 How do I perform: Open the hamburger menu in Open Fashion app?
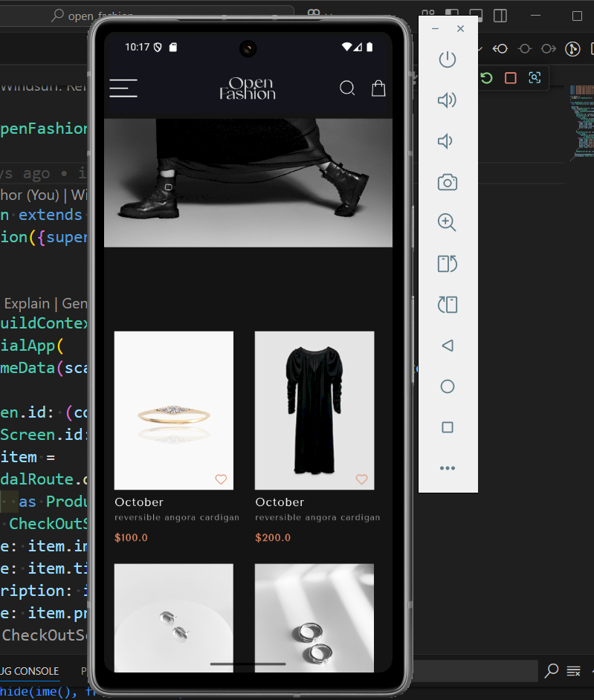click(x=123, y=88)
